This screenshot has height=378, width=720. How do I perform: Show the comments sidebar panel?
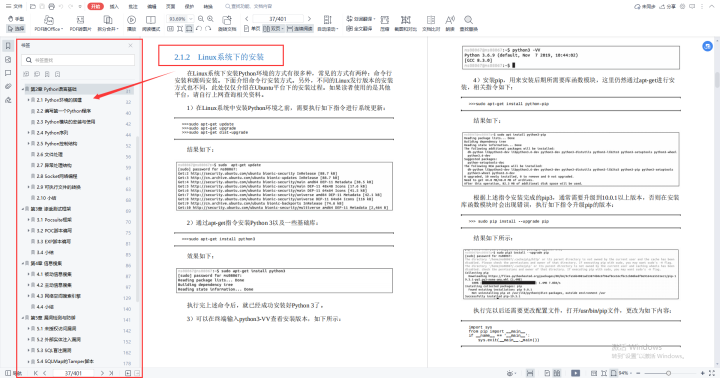(8, 73)
